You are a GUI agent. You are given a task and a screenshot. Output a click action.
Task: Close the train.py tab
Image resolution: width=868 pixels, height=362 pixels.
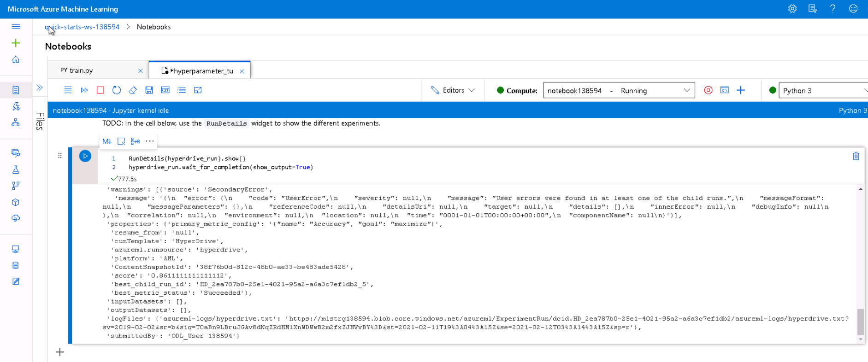[141, 71]
